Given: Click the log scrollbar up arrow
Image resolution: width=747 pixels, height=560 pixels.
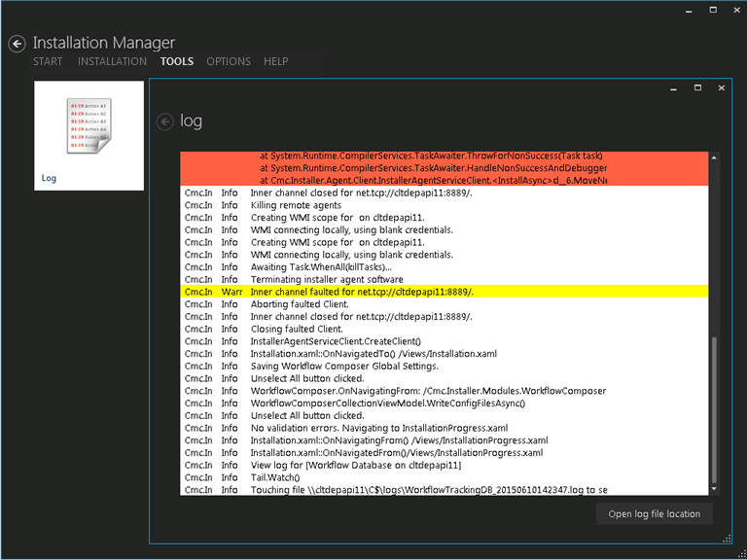Looking at the screenshot, I should pyautogui.click(x=713, y=157).
